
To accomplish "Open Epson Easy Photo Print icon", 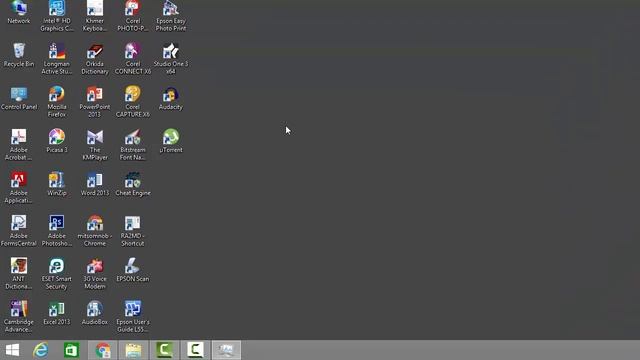I will click(171, 16).
